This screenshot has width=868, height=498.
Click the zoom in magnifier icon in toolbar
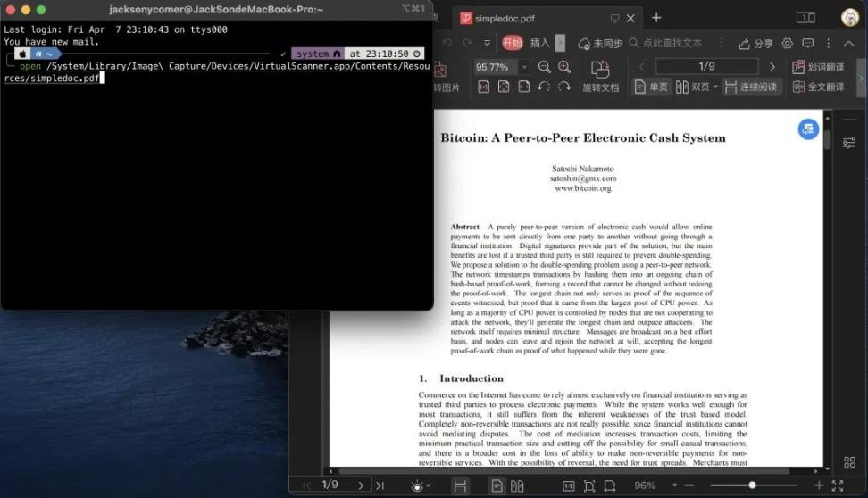(564, 67)
